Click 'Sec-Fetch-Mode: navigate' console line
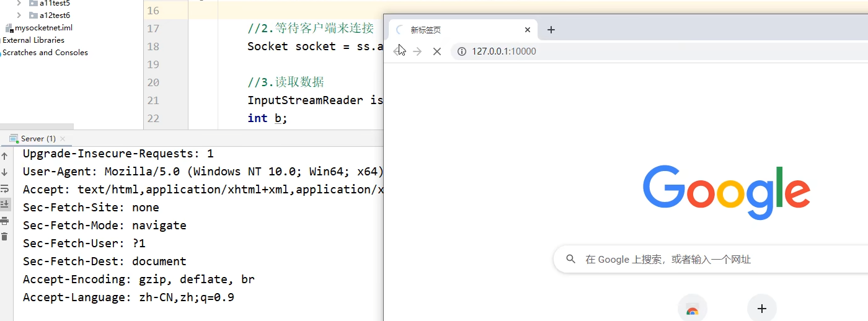 (x=105, y=226)
